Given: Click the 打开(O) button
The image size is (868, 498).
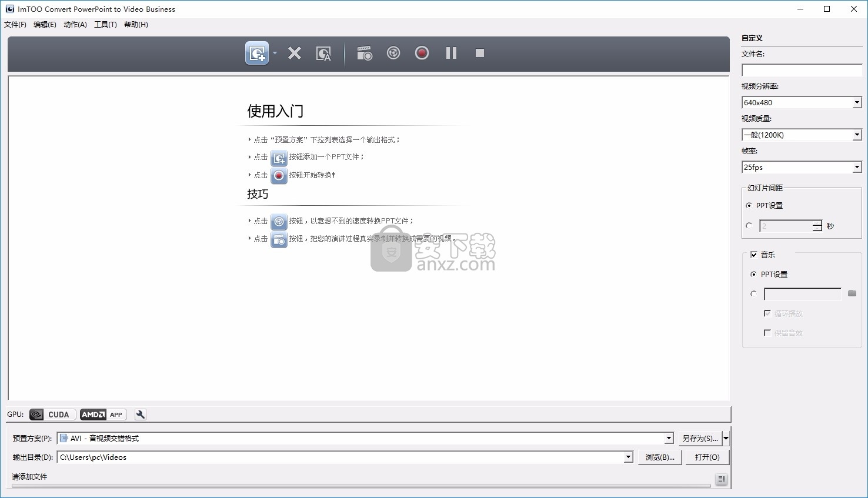Looking at the screenshot, I should [707, 457].
